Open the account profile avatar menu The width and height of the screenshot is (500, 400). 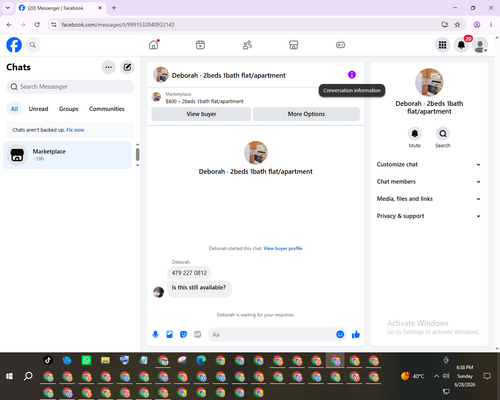[480, 45]
